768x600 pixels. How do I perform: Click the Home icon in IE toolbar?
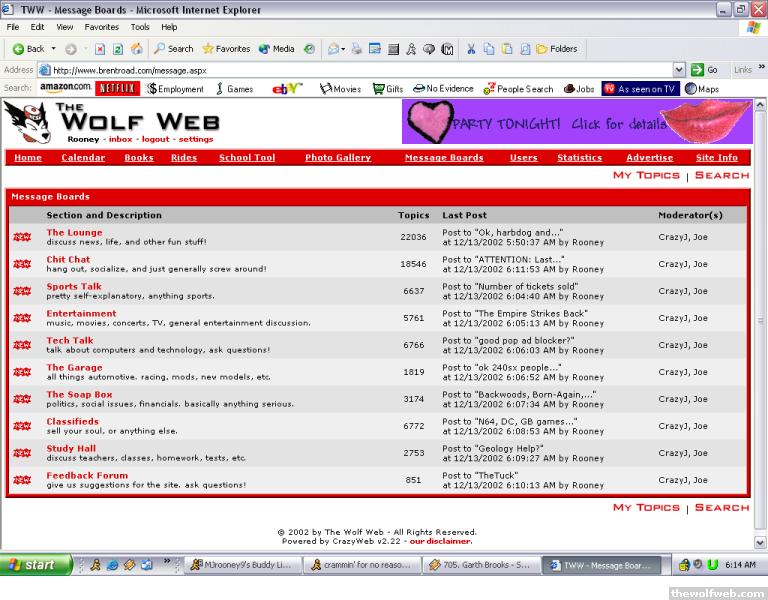pyautogui.click(x=136, y=48)
